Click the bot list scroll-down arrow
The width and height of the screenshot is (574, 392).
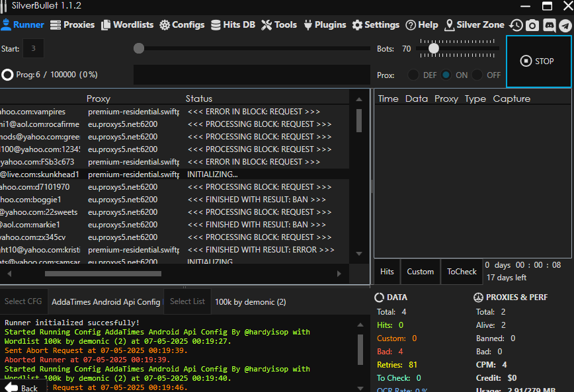359,254
